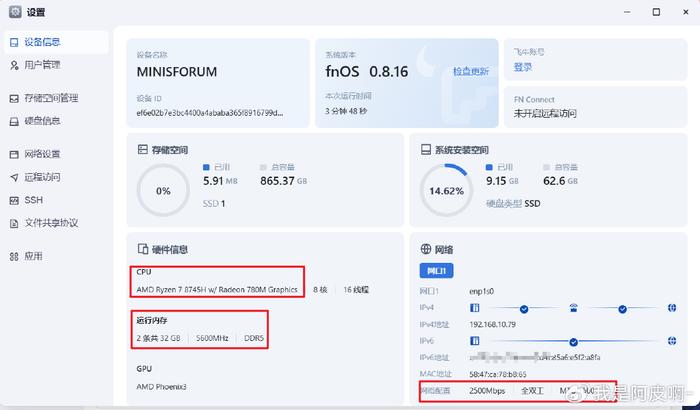Screen dimensions: 700x410
Task: Click the MAC address 58:47:ca:78:b8:65
Action: click(x=498, y=374)
